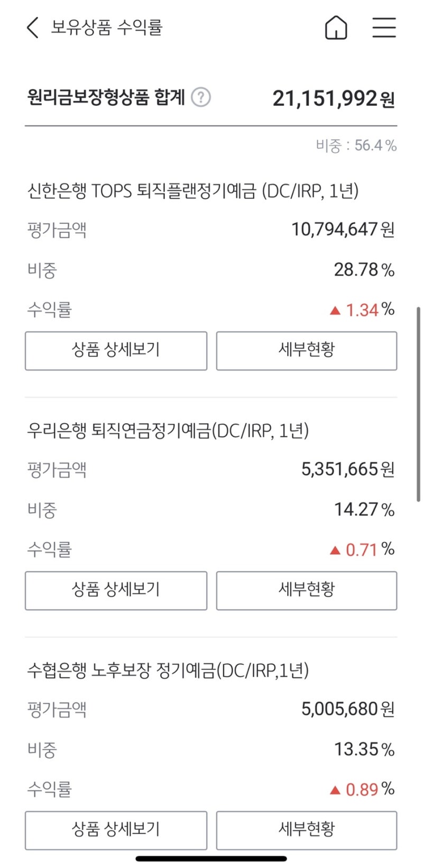Viewport: 423px width, 868px height.
Task: Select the 신한은행 TOPS 퇴직플랜정기예금 product title
Action: click(x=193, y=190)
